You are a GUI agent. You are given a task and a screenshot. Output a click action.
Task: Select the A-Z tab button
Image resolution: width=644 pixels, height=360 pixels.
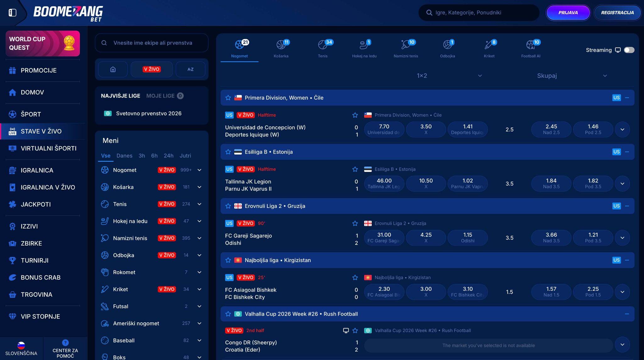click(191, 69)
